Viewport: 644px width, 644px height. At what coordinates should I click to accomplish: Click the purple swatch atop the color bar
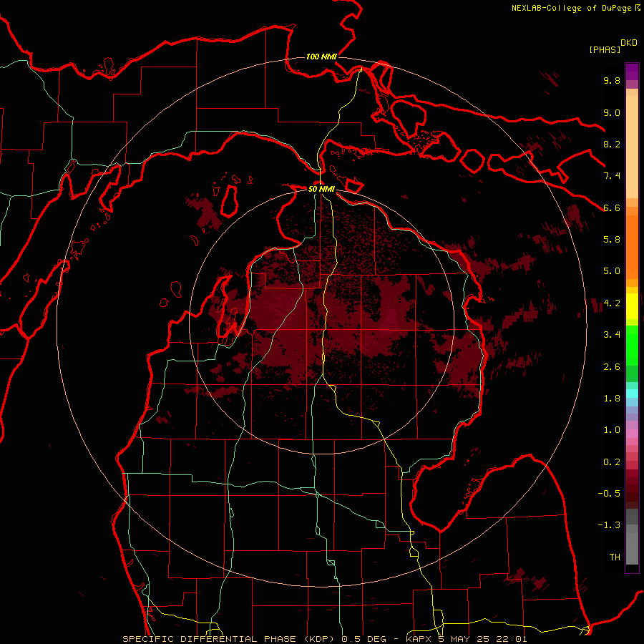(x=632, y=72)
